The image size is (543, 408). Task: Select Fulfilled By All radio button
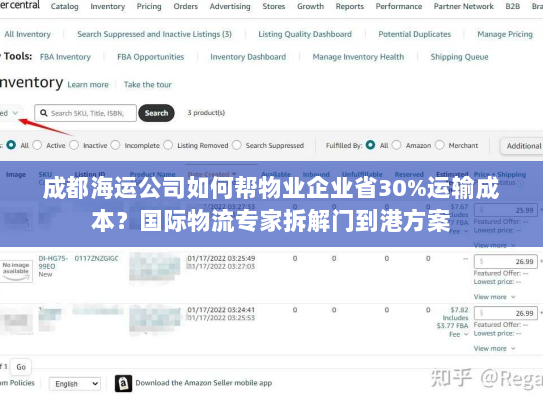pyautogui.click(x=370, y=145)
